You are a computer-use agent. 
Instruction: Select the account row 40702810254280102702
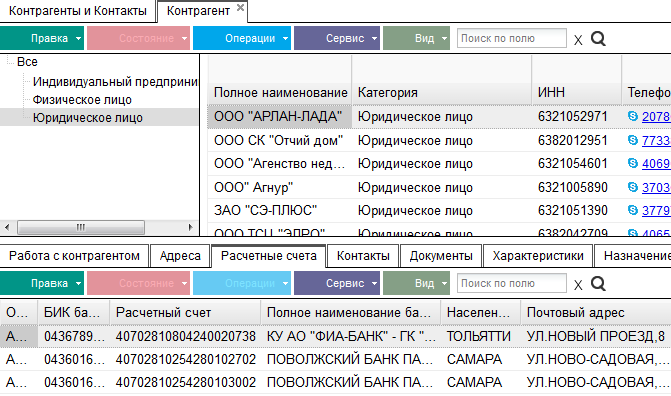(336, 359)
